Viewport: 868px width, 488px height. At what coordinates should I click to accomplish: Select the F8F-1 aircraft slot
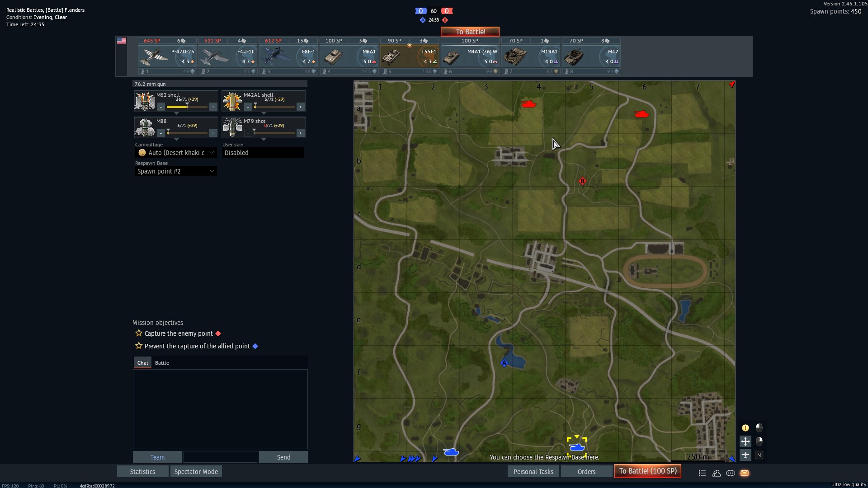[288, 56]
